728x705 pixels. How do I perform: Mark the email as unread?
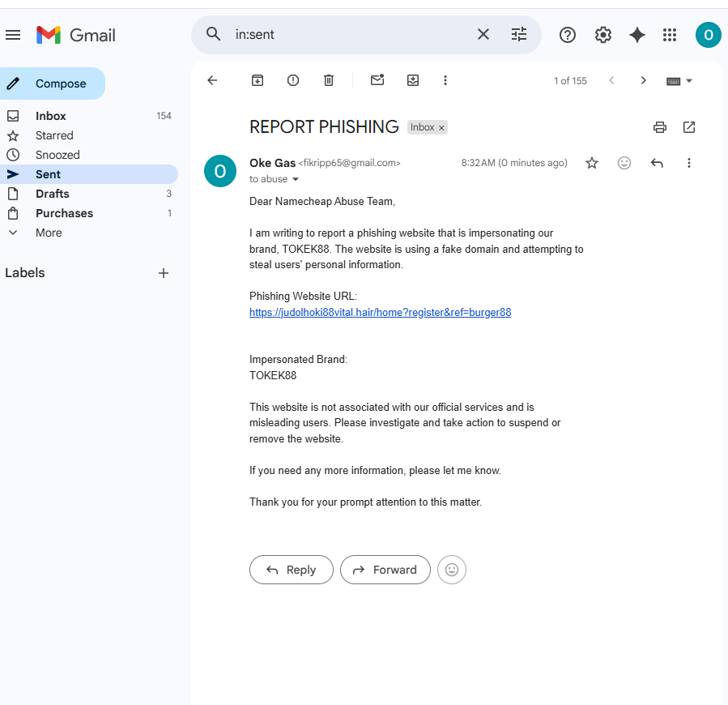(x=377, y=80)
